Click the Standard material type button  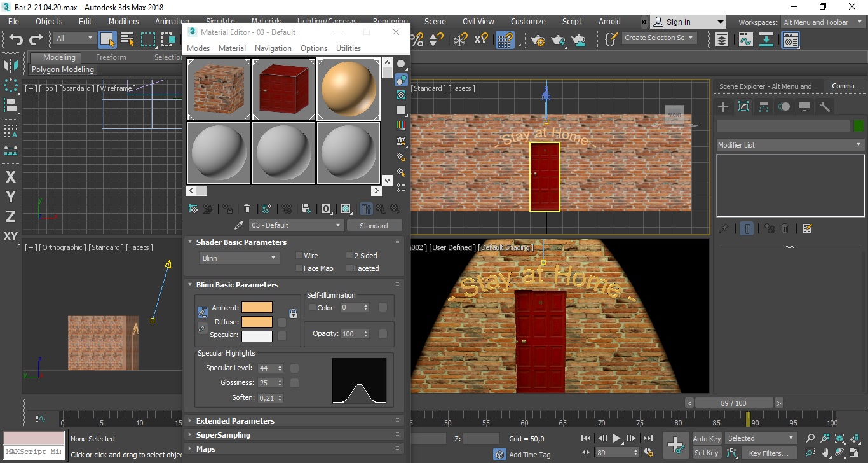[x=374, y=225]
